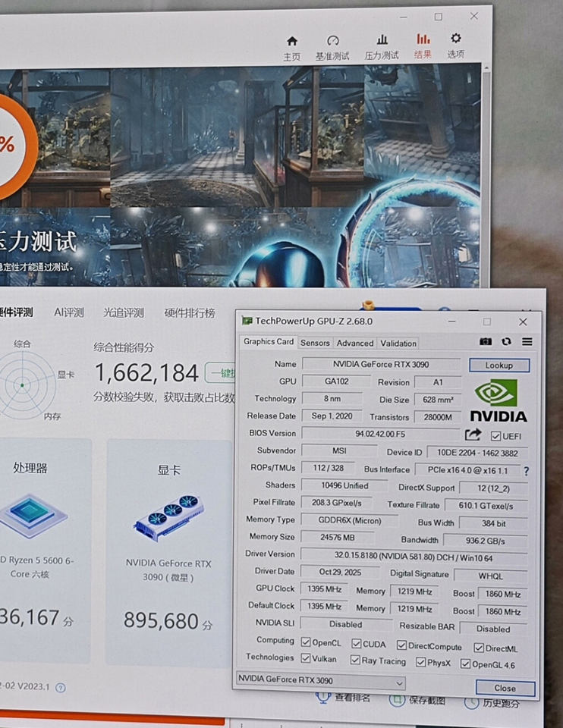Toggle the Ray Tracing checkbox
563x728 pixels.
355,660
